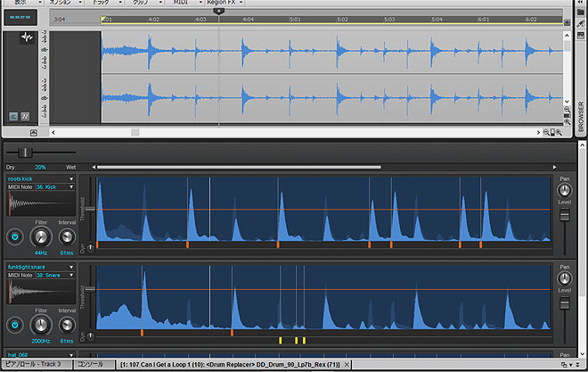588x372 pixels.
Task: Click the Drum Replacer scroll right arrow
Action: (554, 167)
